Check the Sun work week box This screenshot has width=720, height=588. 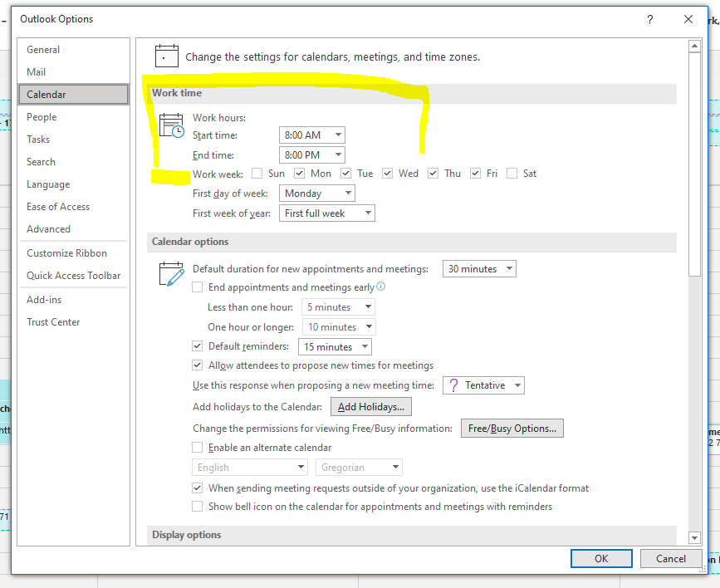[257, 174]
